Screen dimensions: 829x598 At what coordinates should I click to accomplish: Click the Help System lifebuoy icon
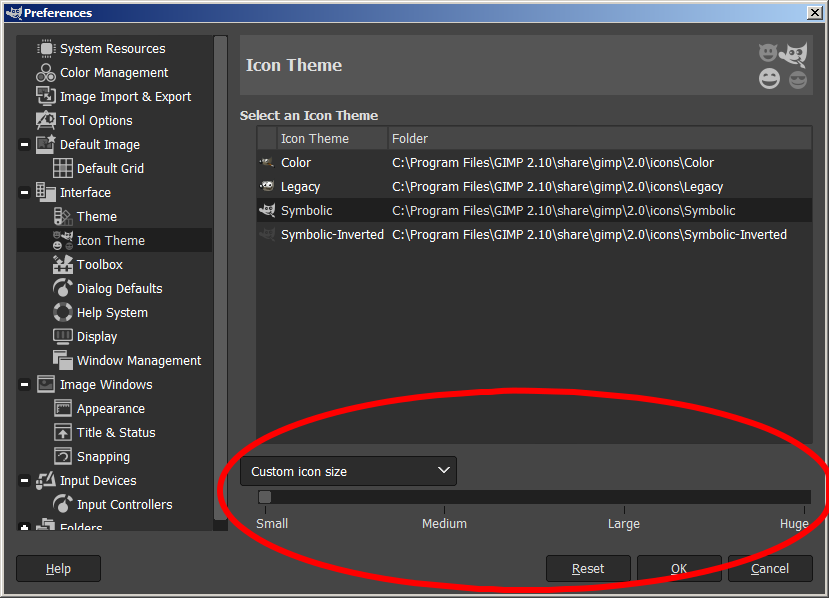tap(62, 312)
